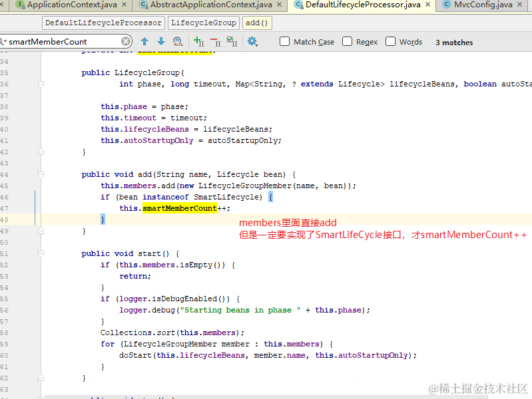
Task: Go to next occurrence arrow
Action: click(161, 42)
